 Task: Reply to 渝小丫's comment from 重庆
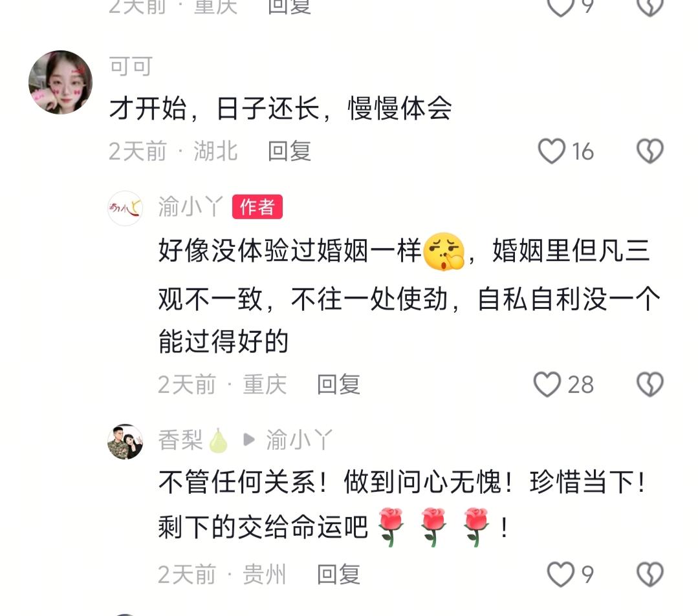pos(338,385)
